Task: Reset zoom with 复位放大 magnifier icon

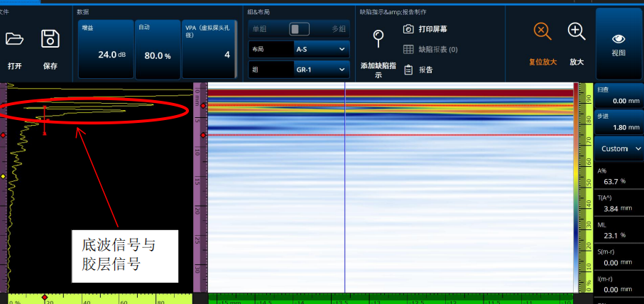Action: tap(542, 31)
